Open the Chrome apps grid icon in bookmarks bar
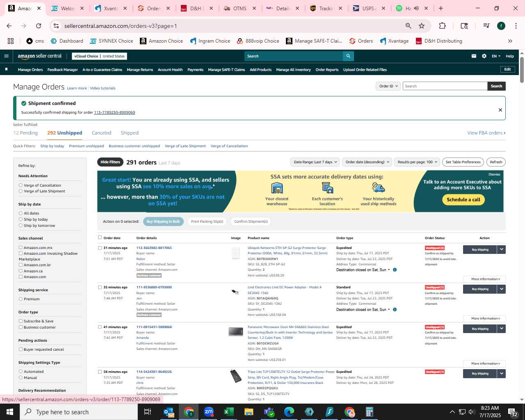The height and width of the screenshot is (420, 525). (x=11, y=41)
